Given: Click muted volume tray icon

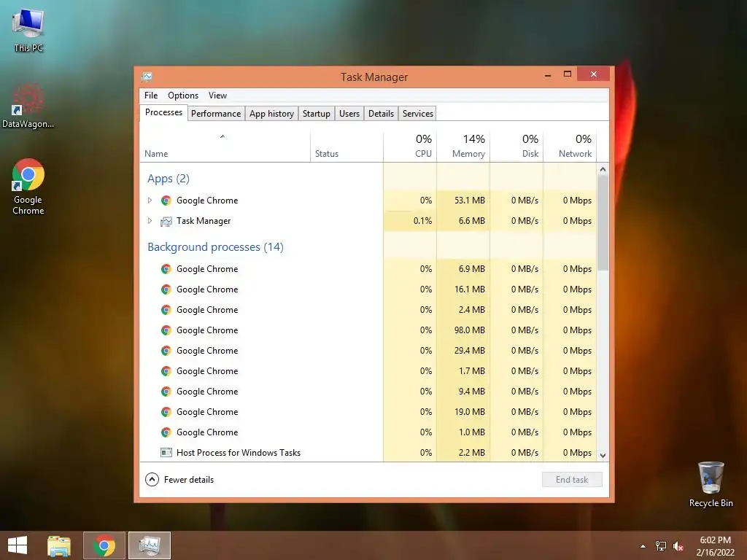Looking at the screenshot, I should (678, 546).
